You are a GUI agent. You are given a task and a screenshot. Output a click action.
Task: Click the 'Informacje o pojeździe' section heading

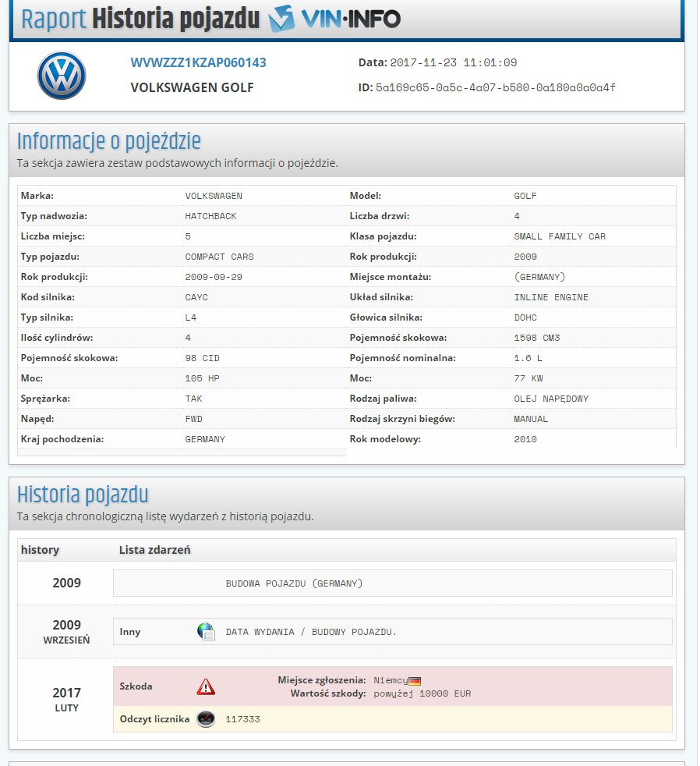click(109, 141)
